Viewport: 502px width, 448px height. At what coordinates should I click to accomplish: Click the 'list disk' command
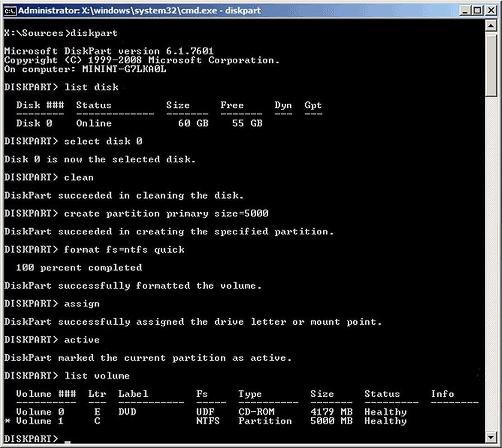91,87
